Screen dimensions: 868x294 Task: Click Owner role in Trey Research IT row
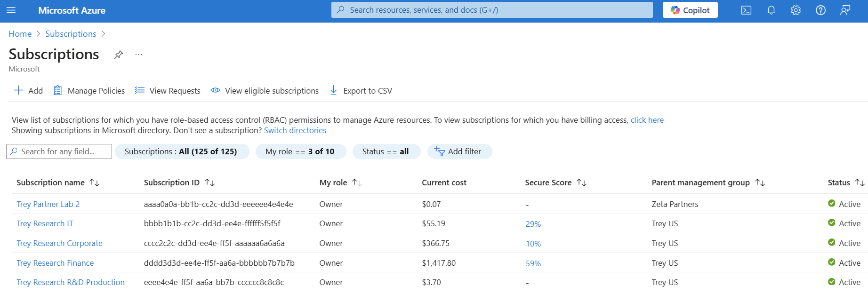tap(331, 223)
